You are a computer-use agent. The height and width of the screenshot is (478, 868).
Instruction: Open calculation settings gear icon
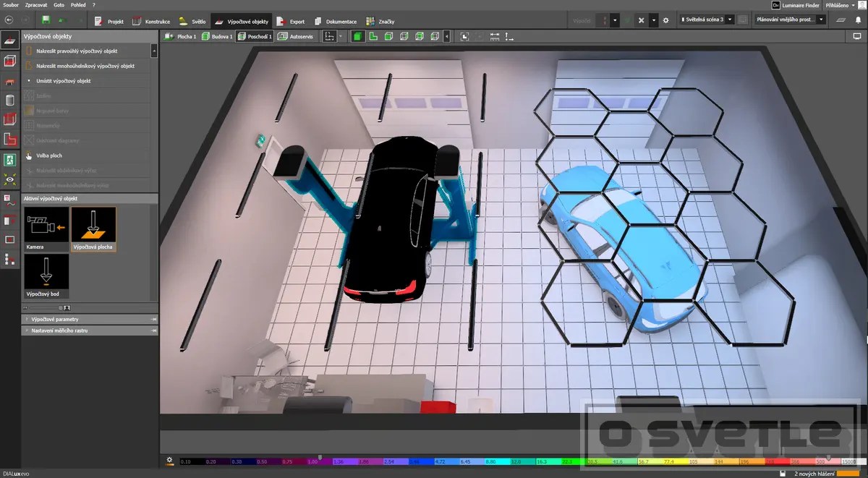point(665,20)
